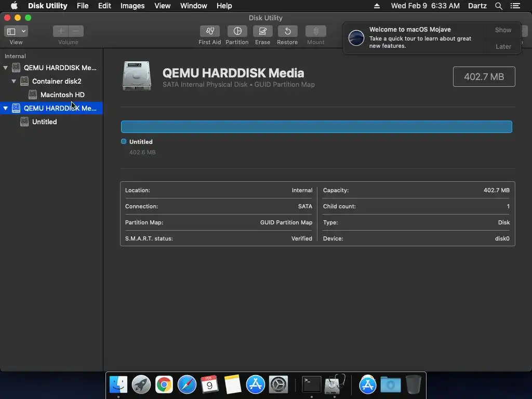532x399 pixels.
Task: Click the Erase toolbar icon
Action: (262, 31)
